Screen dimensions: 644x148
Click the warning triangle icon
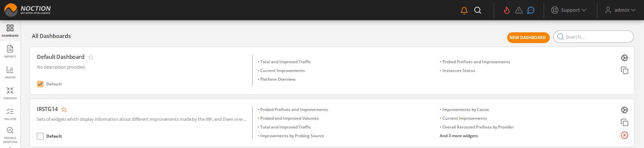[x=519, y=10]
